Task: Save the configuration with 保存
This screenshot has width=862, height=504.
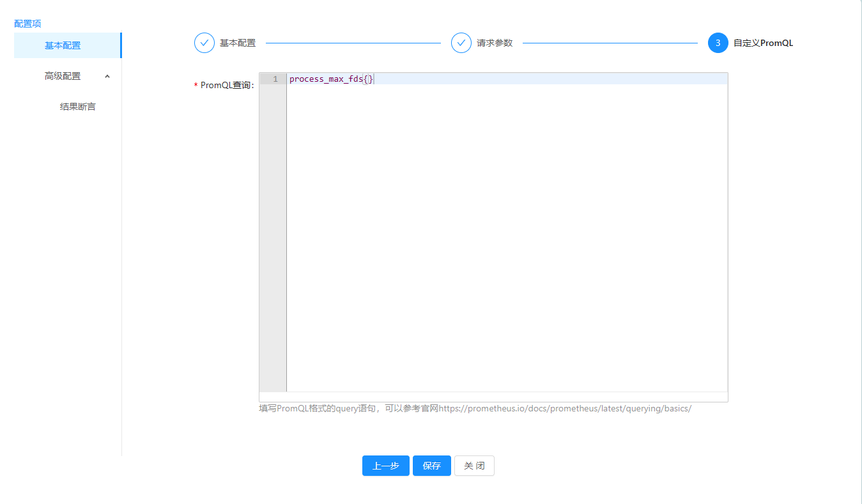Action: pos(431,466)
